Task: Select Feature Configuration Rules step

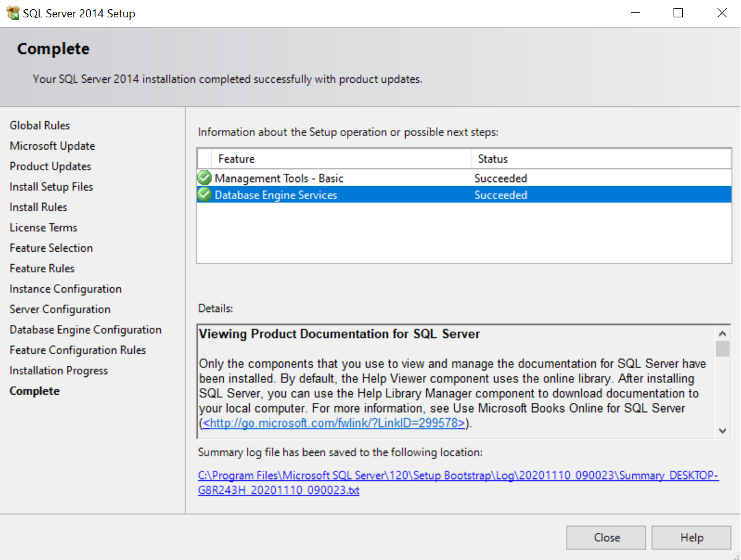Action: coord(78,350)
